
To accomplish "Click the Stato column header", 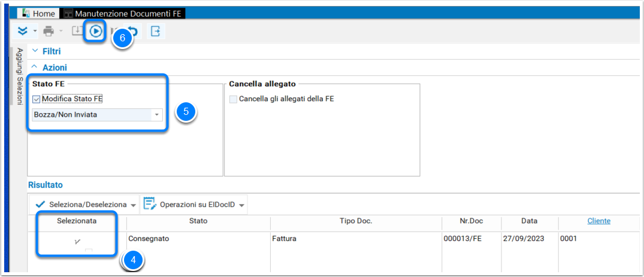I will click(198, 221).
